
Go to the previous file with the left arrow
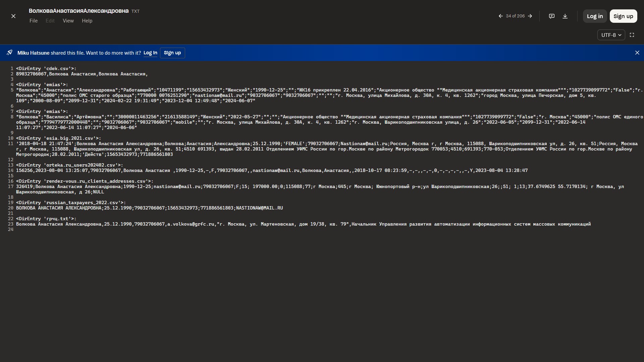coord(500,16)
